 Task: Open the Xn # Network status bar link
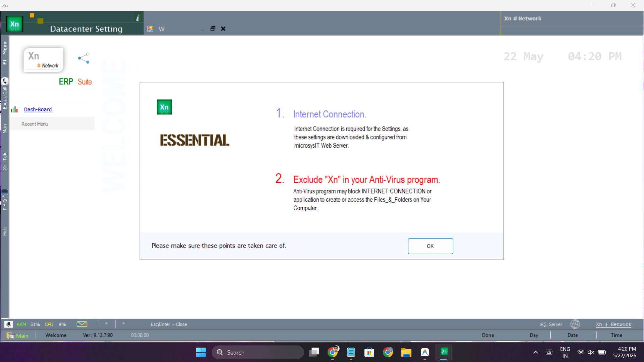[x=613, y=324]
